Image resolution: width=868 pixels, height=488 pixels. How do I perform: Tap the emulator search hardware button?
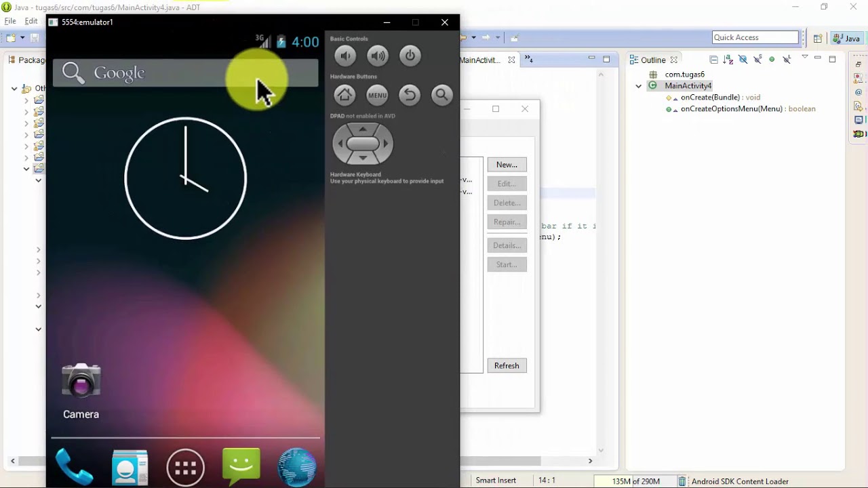pyautogui.click(x=441, y=95)
